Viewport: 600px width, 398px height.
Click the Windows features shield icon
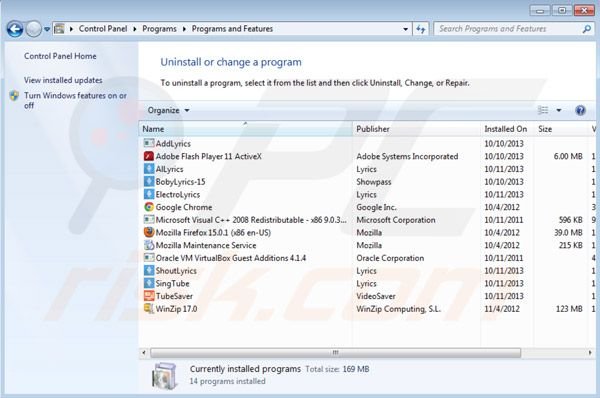(14, 96)
